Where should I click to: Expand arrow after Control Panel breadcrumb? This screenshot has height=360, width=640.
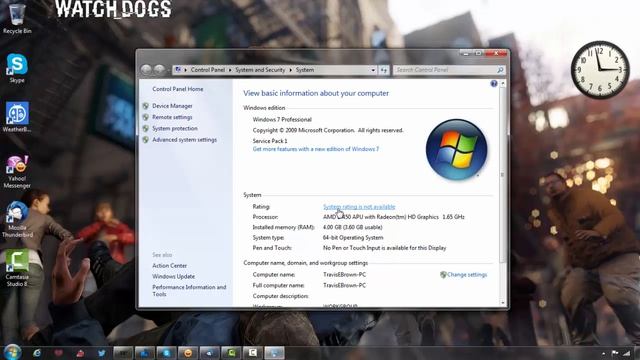tap(230, 70)
